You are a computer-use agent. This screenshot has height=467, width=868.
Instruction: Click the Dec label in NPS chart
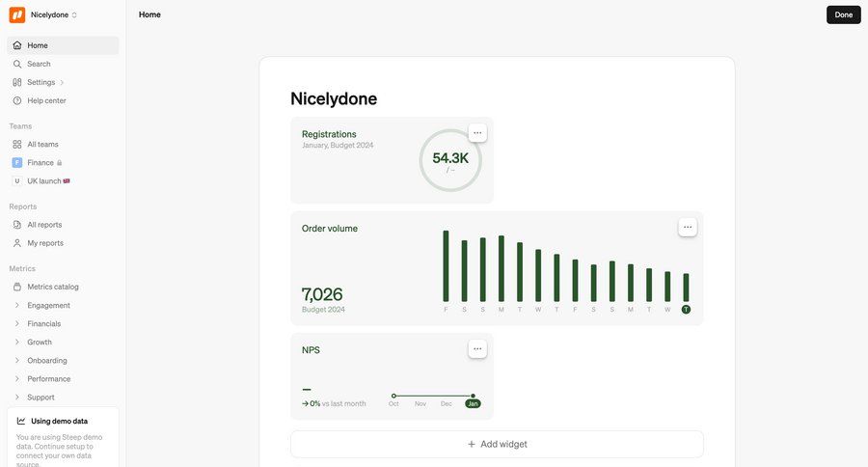(447, 404)
